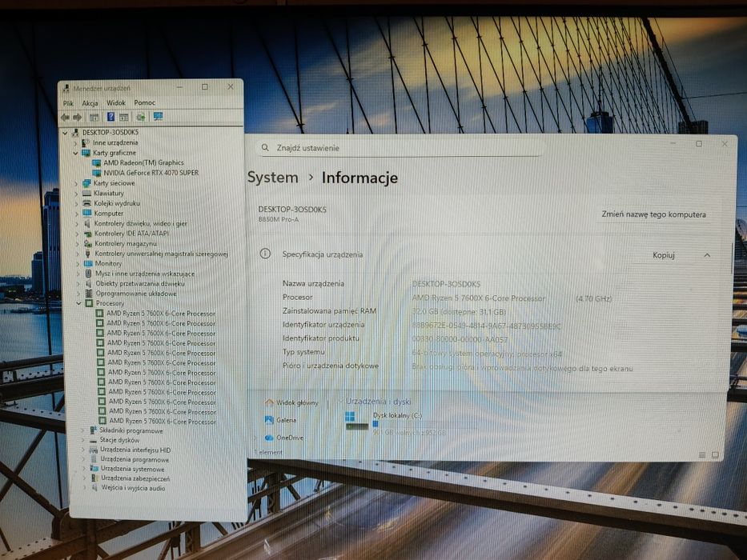Screen dimensions: 747x560
Task: Click the magnifier icon in Znajdź ustawienie
Action: [x=265, y=148]
